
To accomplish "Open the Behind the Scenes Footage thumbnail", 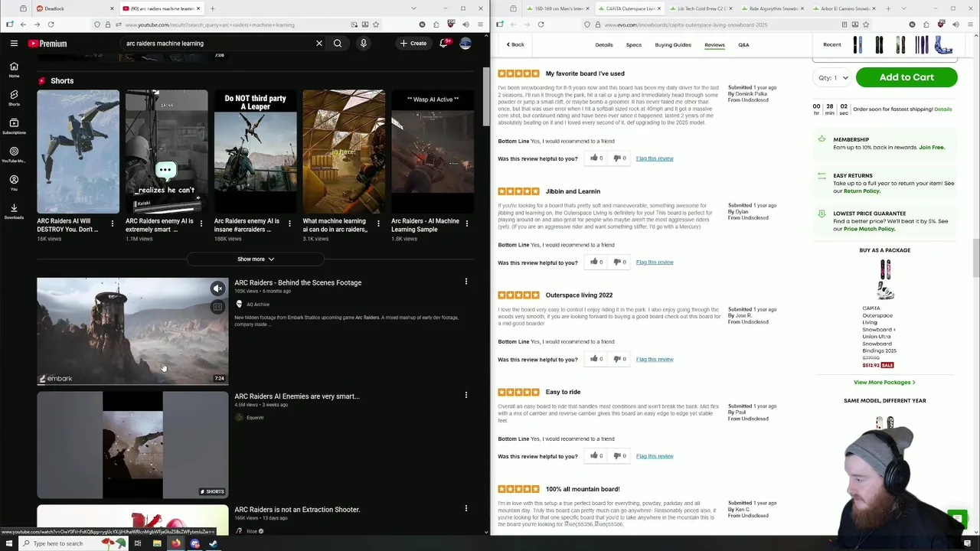I will 132,331.
